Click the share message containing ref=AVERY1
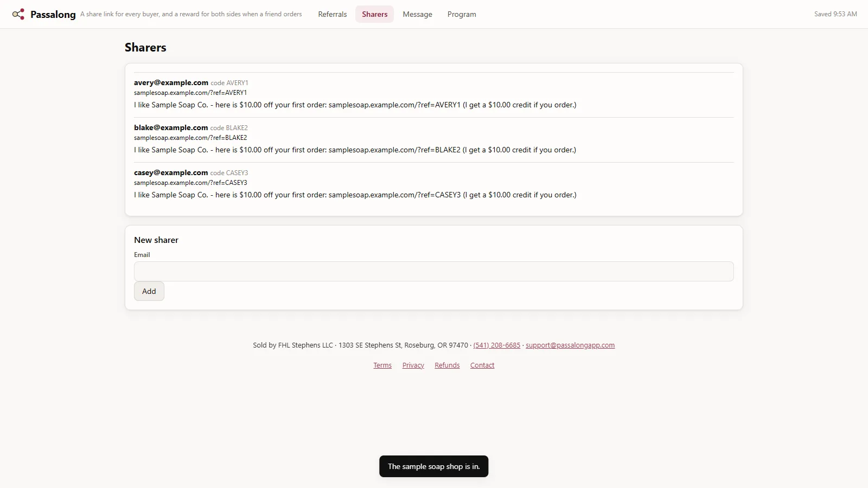Image resolution: width=868 pixels, height=488 pixels. 355,105
